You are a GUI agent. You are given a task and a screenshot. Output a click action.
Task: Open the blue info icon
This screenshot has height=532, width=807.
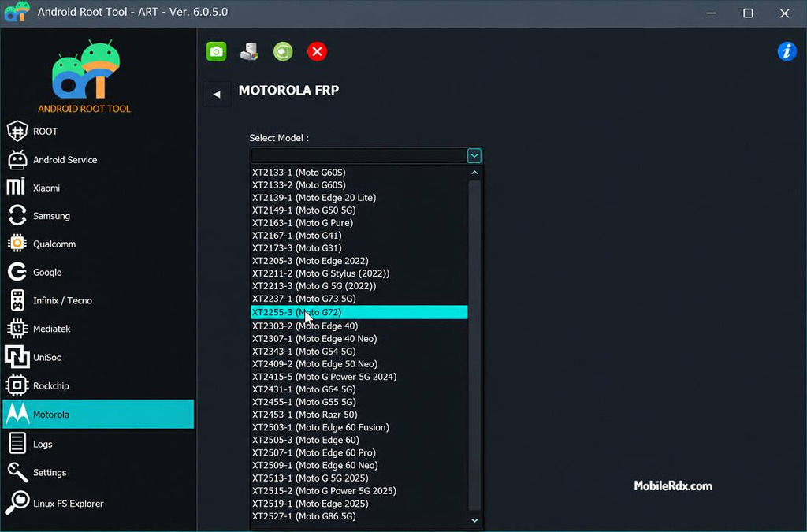coord(787,51)
